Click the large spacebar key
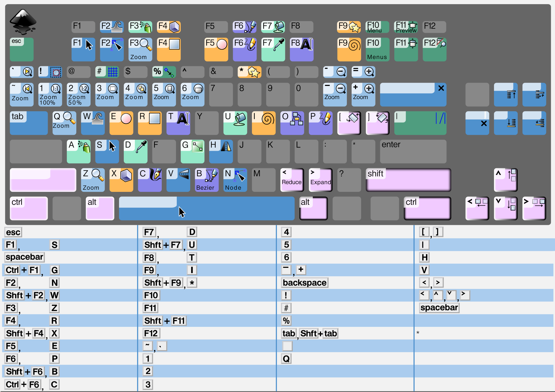 click(206, 208)
